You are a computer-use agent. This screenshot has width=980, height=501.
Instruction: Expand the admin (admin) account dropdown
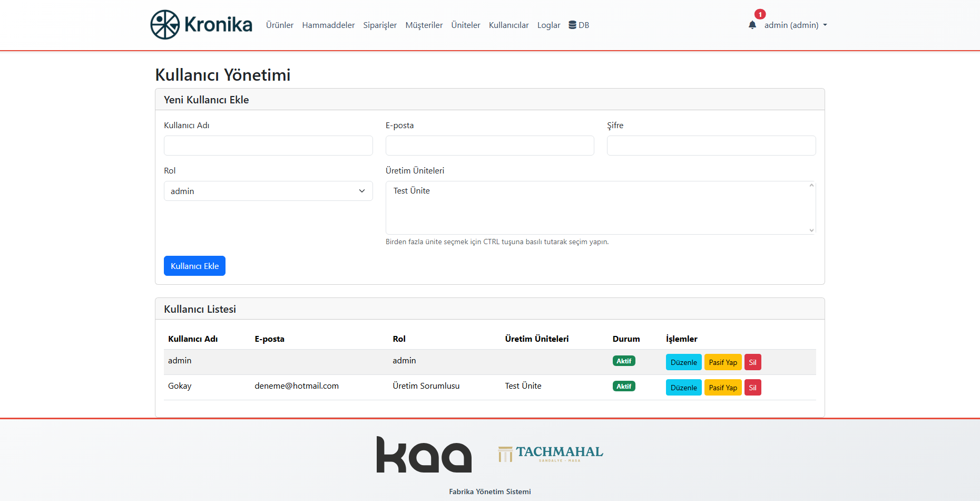(795, 25)
